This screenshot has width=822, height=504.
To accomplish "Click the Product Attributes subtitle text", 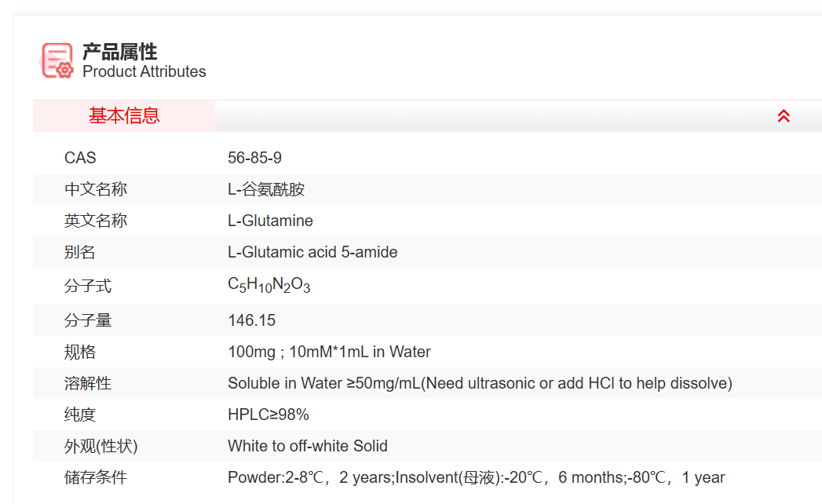I will pyautogui.click(x=144, y=71).
